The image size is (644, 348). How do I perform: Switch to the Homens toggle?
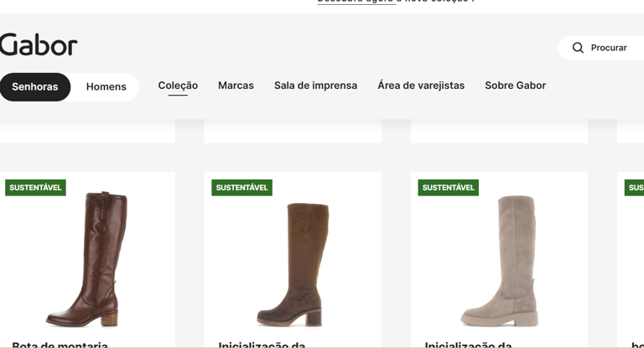click(x=106, y=86)
